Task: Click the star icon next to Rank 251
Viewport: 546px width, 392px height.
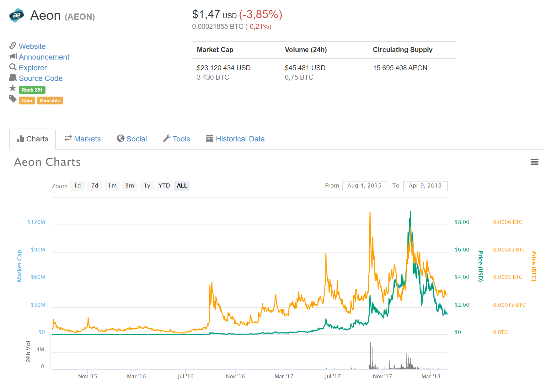Action: (13, 88)
